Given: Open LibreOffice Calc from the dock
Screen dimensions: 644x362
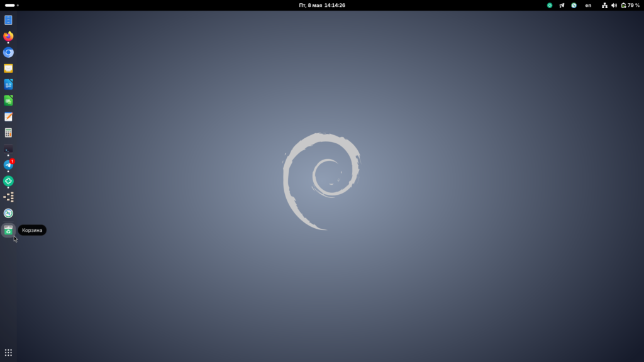Looking at the screenshot, I should (8, 101).
